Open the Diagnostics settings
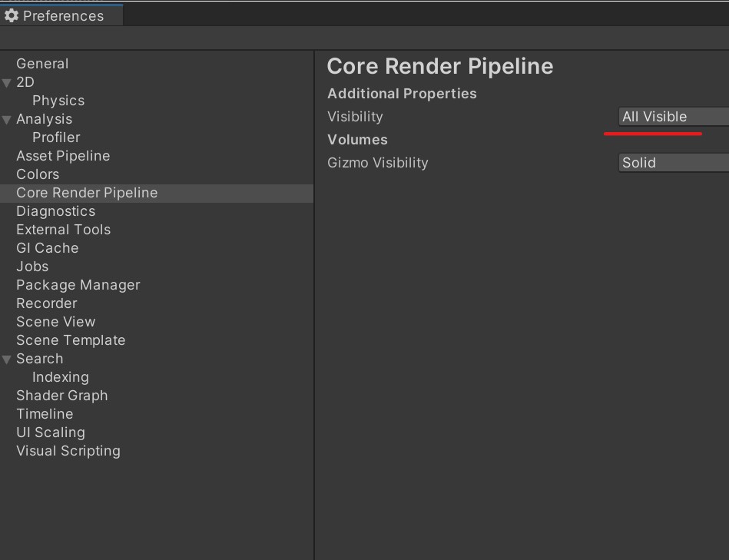Screen dimensions: 729x560 coord(55,210)
